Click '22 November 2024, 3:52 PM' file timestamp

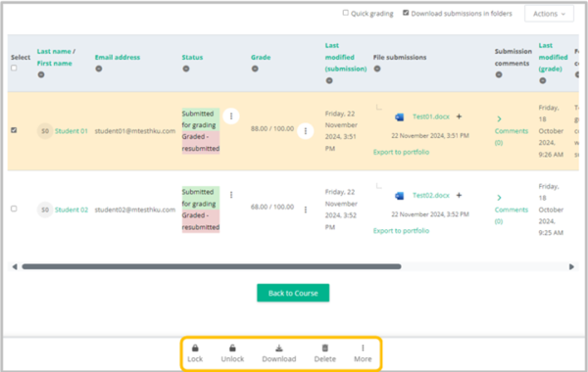(x=430, y=214)
